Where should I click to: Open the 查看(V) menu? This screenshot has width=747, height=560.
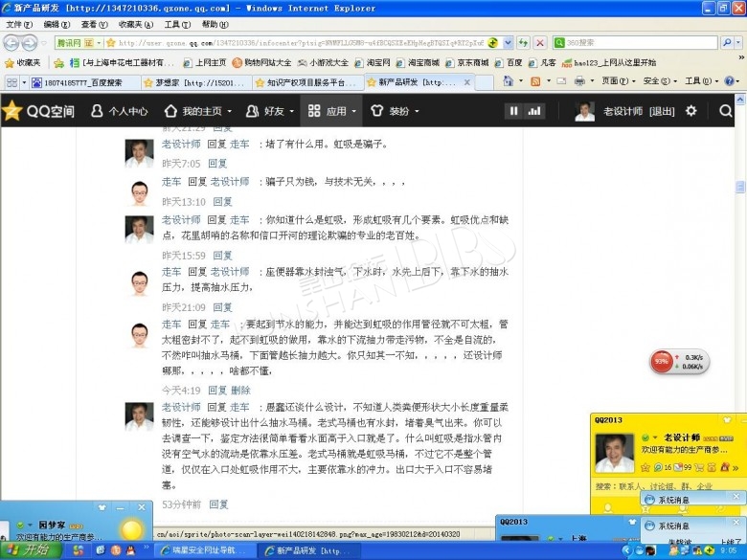[94, 24]
